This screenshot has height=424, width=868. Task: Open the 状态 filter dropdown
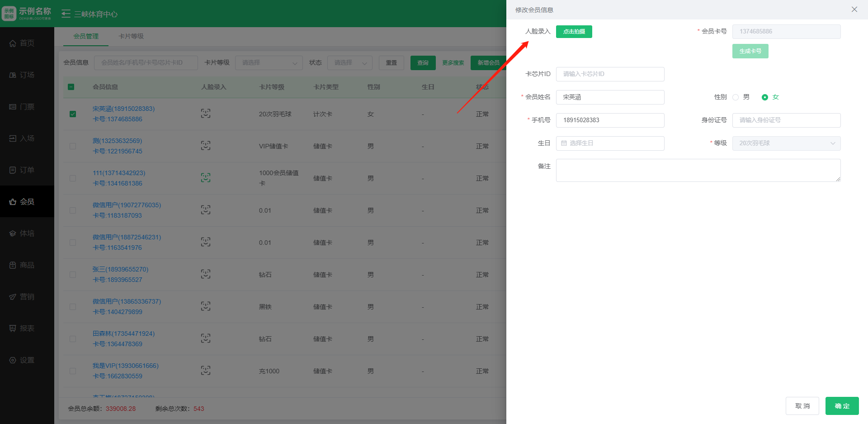(x=350, y=63)
